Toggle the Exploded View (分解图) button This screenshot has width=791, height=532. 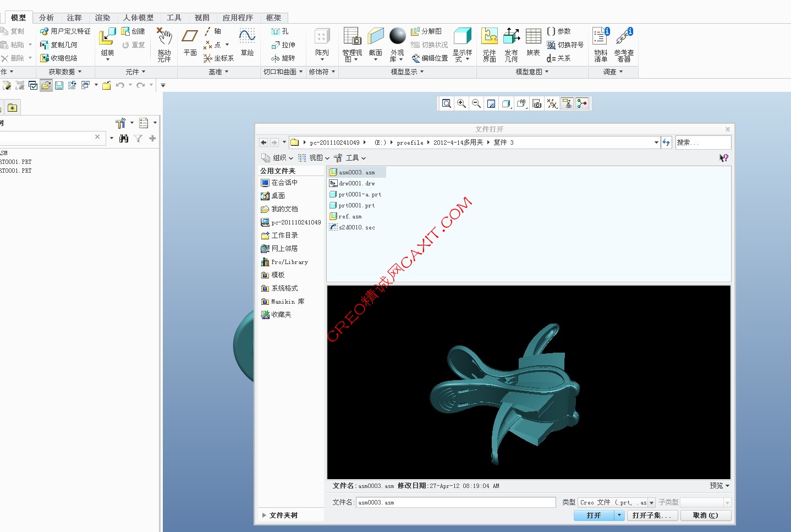[x=426, y=31]
